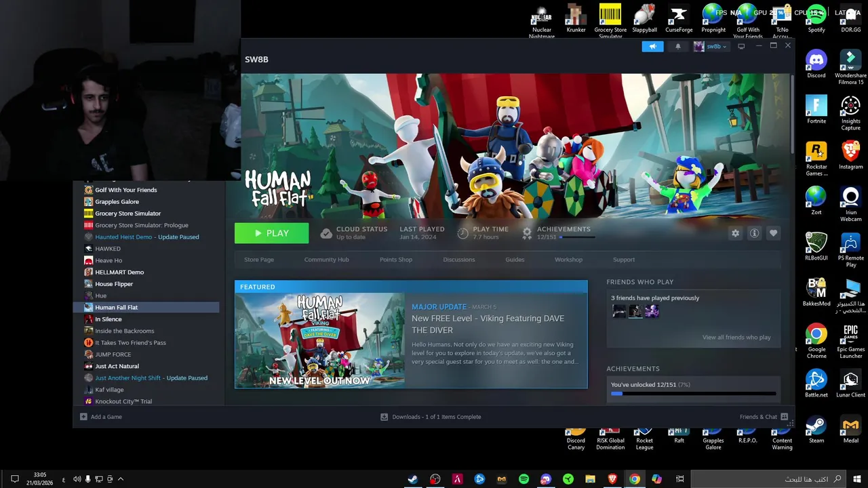Open RLBotGUI desktop shortcut
This screenshot has height=488, width=868.
tap(816, 247)
